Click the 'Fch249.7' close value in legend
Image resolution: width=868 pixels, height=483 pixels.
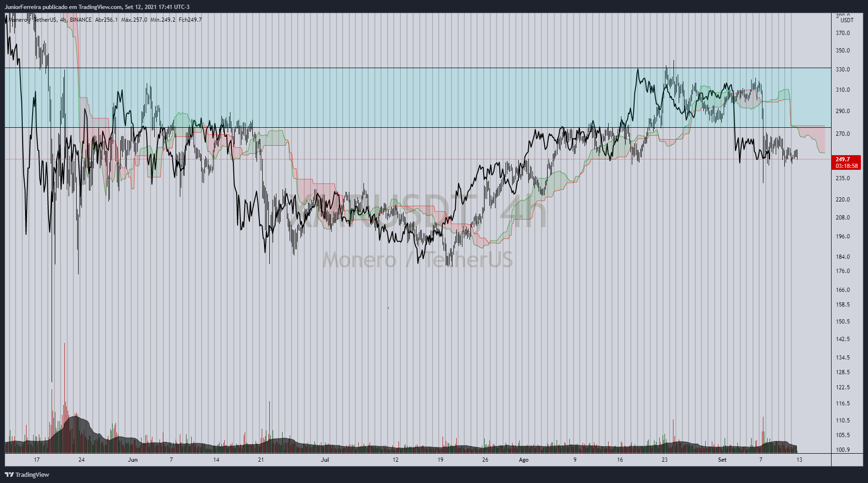190,20
